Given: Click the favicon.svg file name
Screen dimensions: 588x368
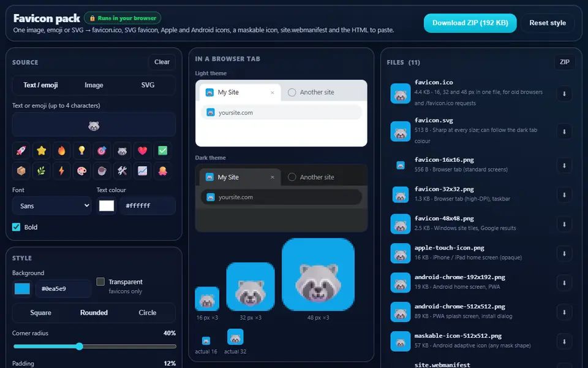Looking at the screenshot, I should tap(434, 121).
